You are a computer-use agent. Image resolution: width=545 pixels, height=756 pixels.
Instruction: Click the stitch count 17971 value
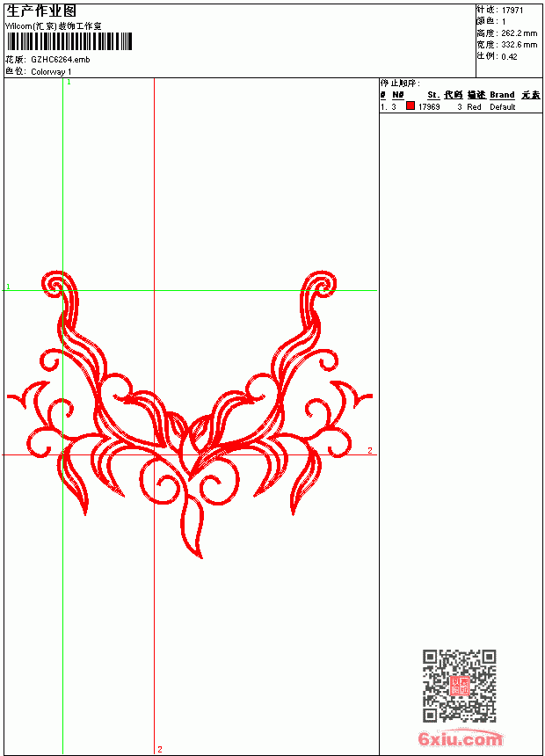(512, 11)
